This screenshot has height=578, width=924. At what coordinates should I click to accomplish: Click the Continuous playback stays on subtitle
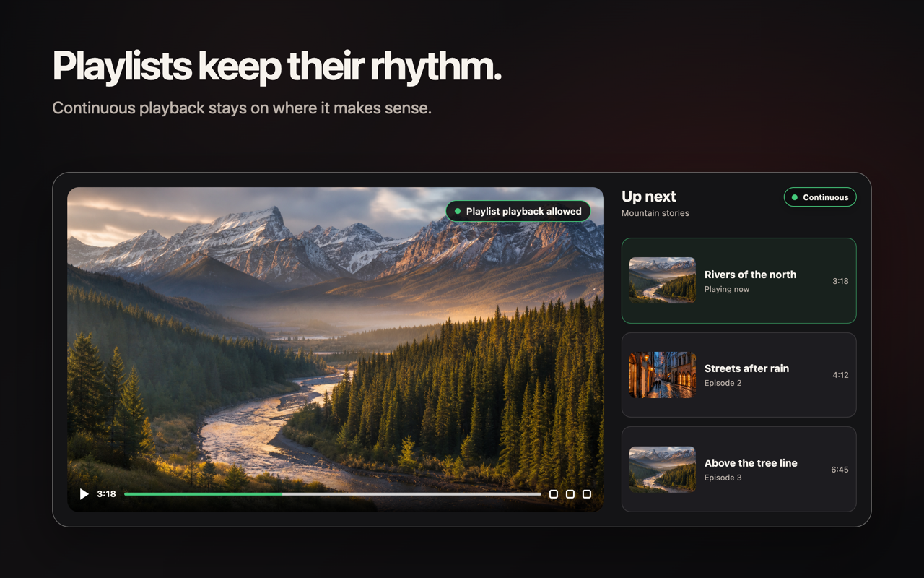pyautogui.click(x=242, y=108)
